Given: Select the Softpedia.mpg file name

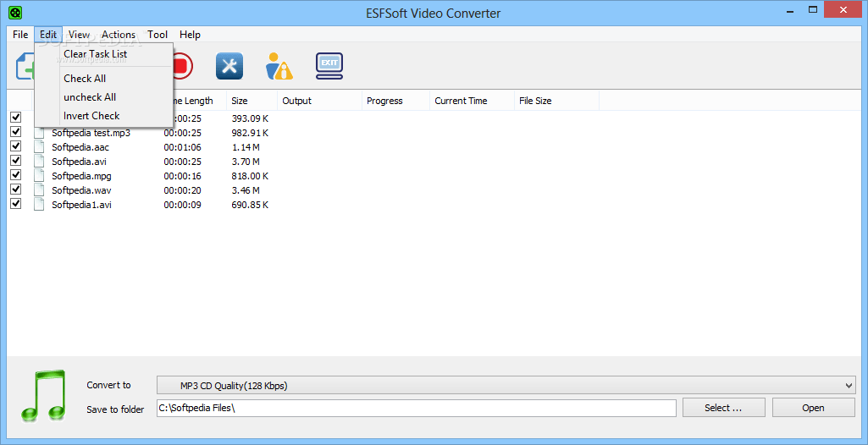Looking at the screenshot, I should 82,176.
